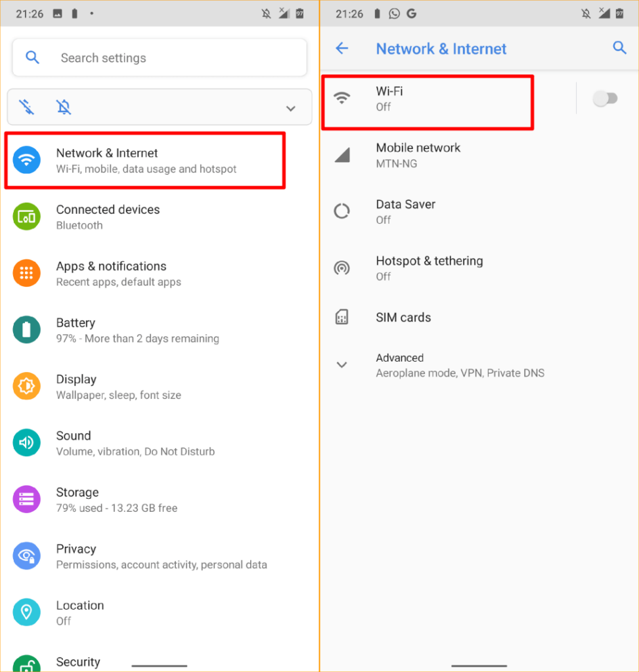Screen dimensions: 639x672
Task: Tap the Location pin icon
Action: point(26,612)
